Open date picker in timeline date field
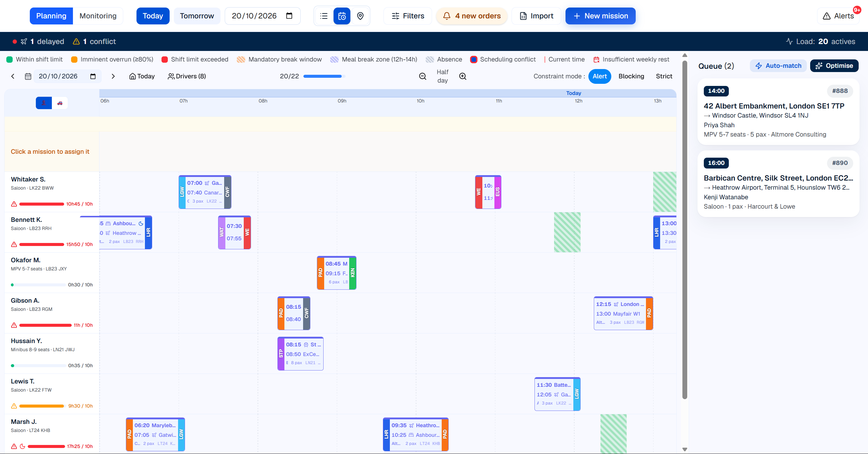This screenshot has width=868, height=454. [x=93, y=76]
